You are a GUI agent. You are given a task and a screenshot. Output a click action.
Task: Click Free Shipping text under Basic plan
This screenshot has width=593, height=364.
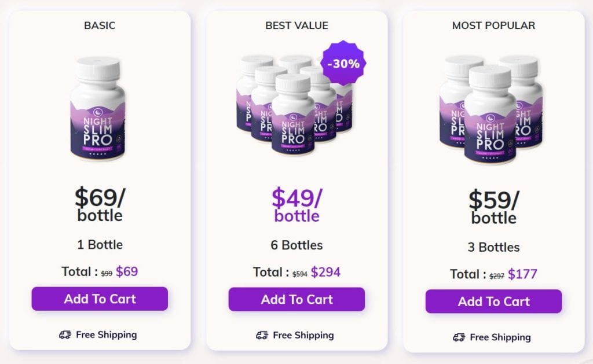pos(107,335)
